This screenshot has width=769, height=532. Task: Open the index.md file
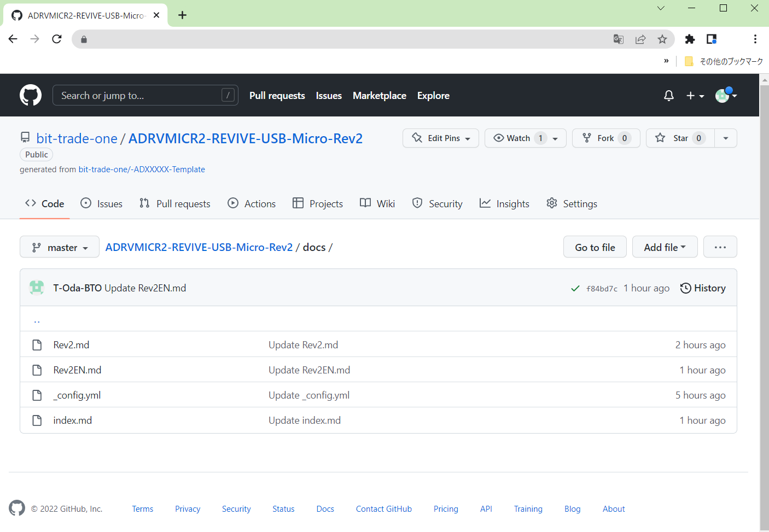click(72, 420)
